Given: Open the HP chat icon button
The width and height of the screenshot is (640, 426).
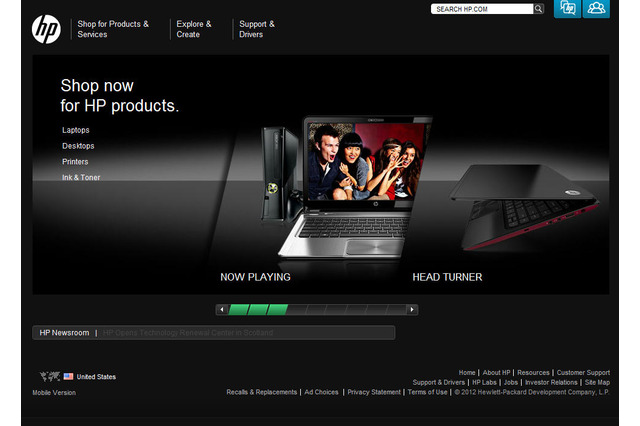Looking at the screenshot, I should (x=567, y=8).
